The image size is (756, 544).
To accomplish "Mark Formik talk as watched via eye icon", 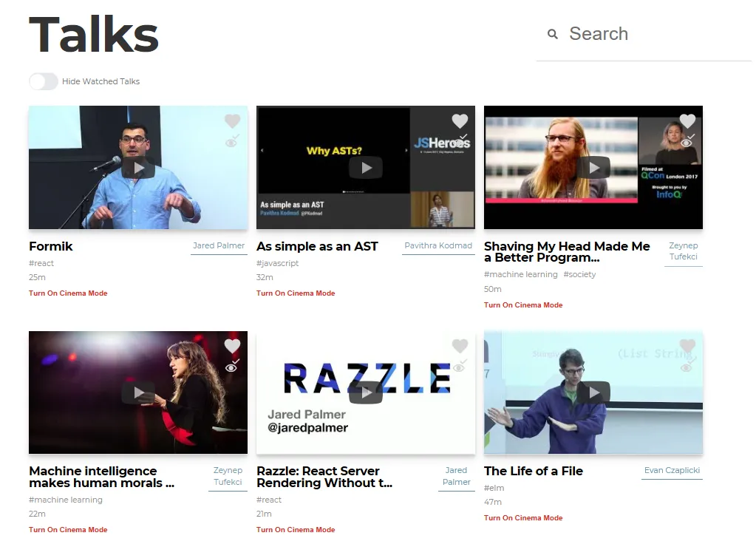I will [232, 142].
